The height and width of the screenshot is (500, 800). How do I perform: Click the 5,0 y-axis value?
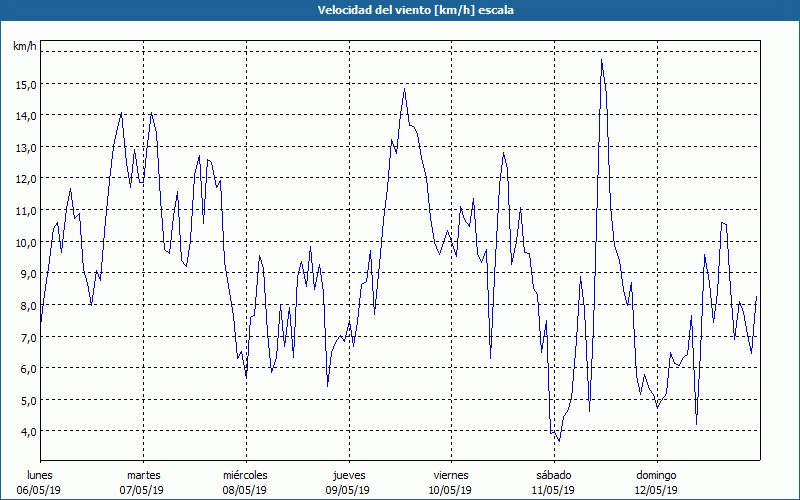29,401
